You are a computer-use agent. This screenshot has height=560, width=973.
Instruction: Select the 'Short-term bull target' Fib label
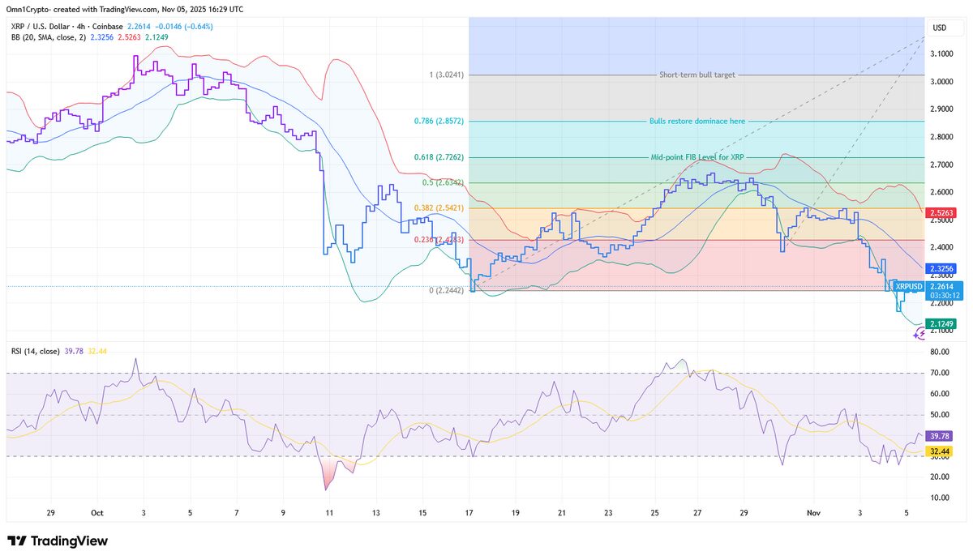point(697,75)
